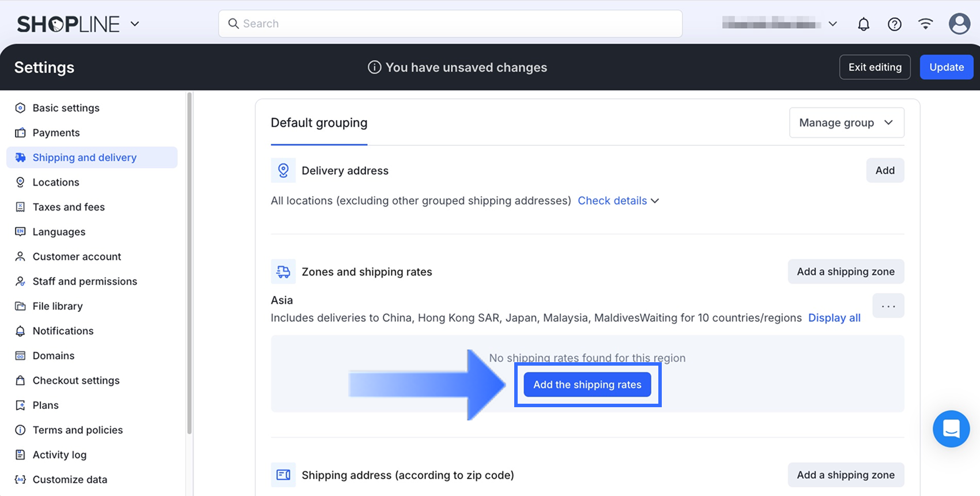Expand the Check details disclosure
980x496 pixels.
pos(618,201)
